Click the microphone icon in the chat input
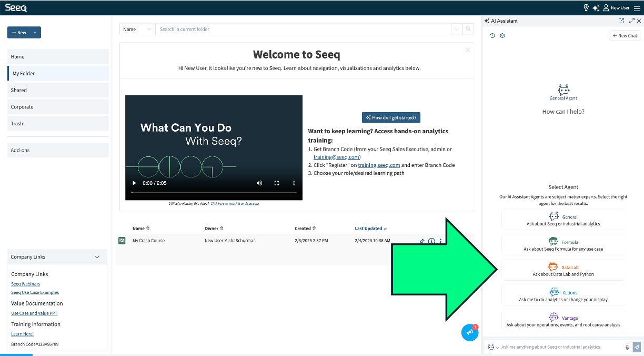 (627, 347)
